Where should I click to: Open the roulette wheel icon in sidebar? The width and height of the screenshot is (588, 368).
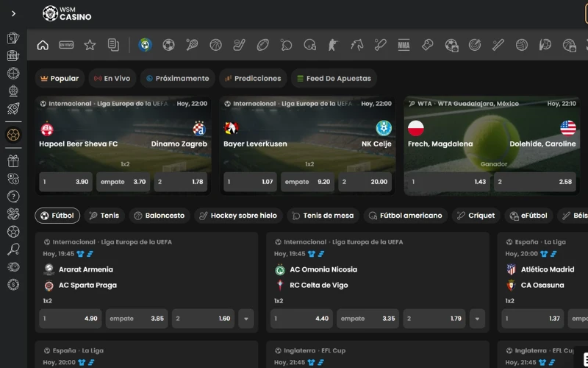click(x=13, y=73)
